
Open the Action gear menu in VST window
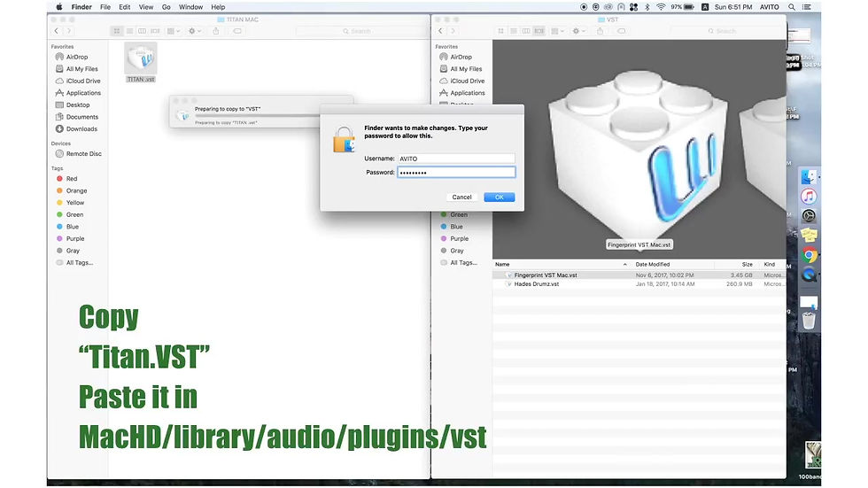578,31
